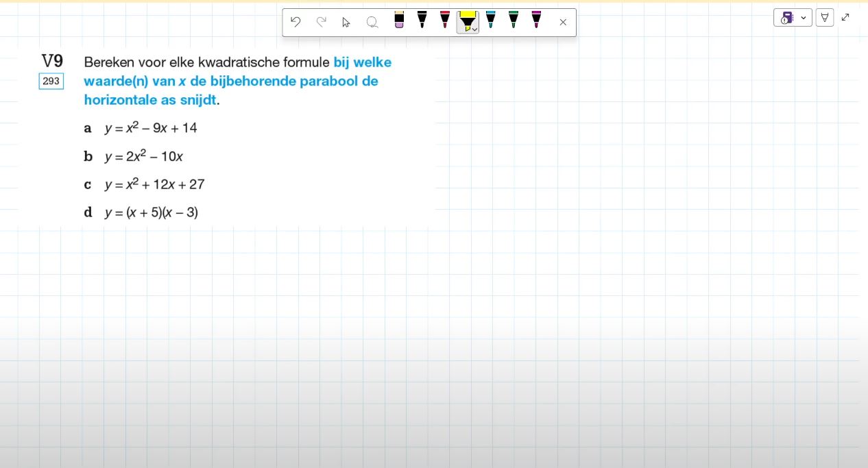Pick the red pen
Image resolution: width=868 pixels, height=468 pixels.
coord(445,20)
